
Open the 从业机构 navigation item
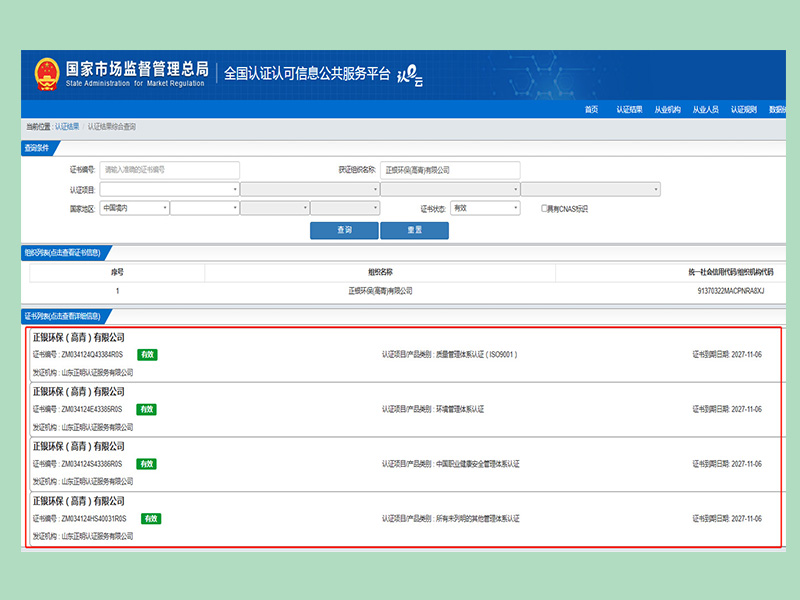[667, 109]
